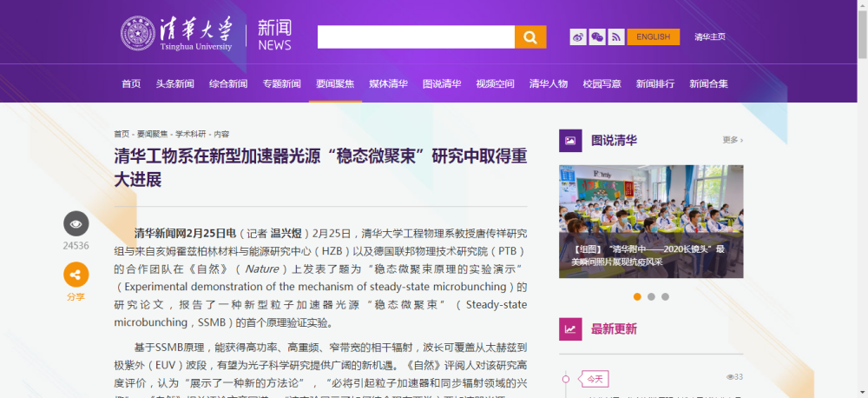
Task: Click the 图说清华 sidebar heading
Action: [614, 140]
